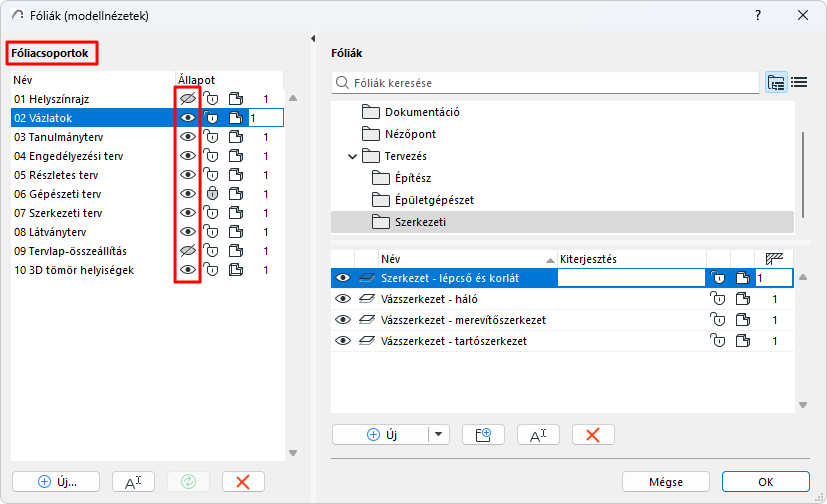
Task: Click the OK button
Action: coord(765,481)
